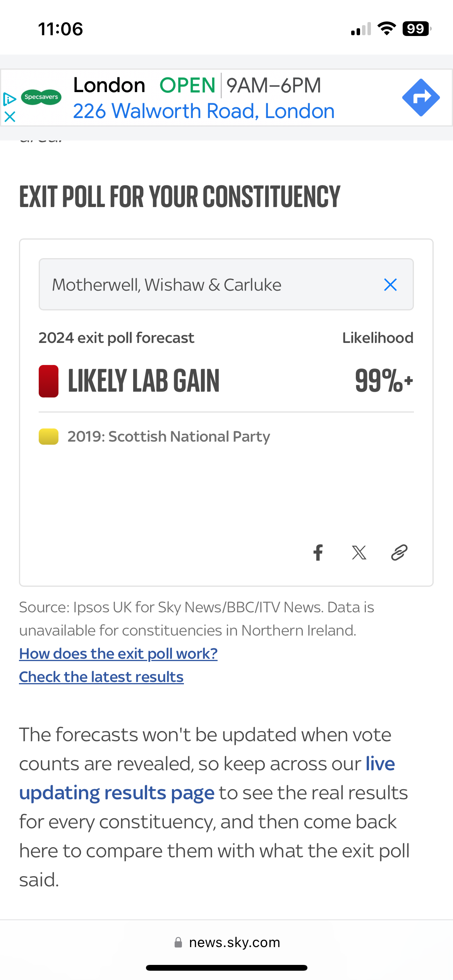Select the Motherwell, Wishaw & Carluke search field
Screen dimensions: 453x980
click(226, 284)
